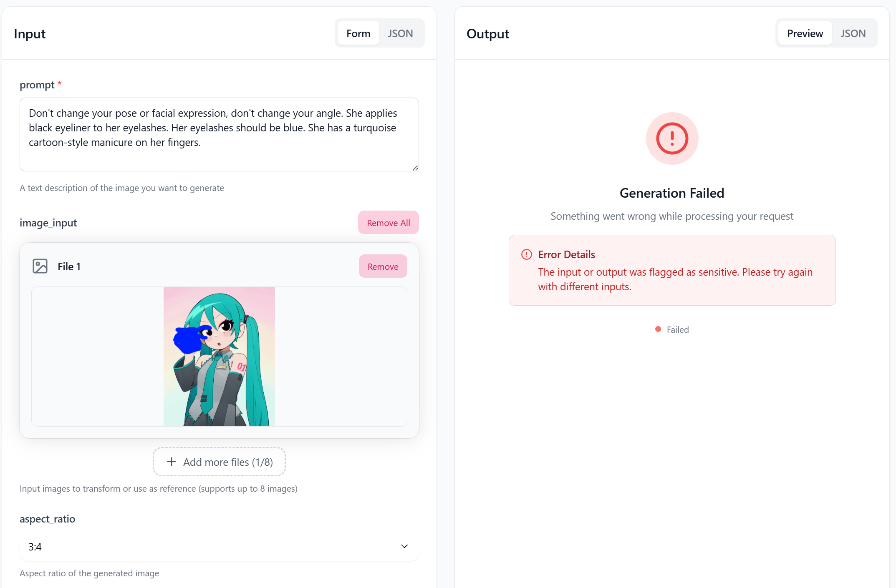Switch Output panel to JSON tab
Image resolution: width=896 pixels, height=588 pixels.
click(853, 33)
